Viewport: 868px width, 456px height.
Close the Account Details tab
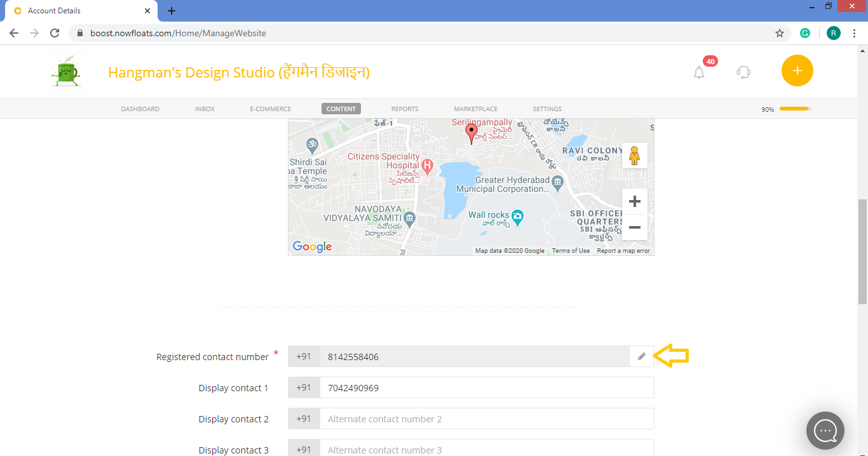click(147, 11)
